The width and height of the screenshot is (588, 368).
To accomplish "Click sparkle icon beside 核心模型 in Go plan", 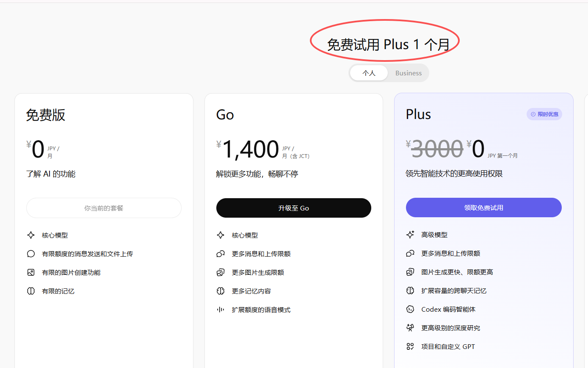I will pyautogui.click(x=221, y=235).
